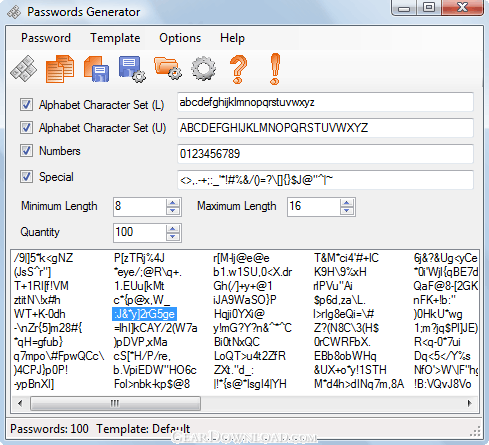Click the scrollbar left arrow

(x=20, y=403)
